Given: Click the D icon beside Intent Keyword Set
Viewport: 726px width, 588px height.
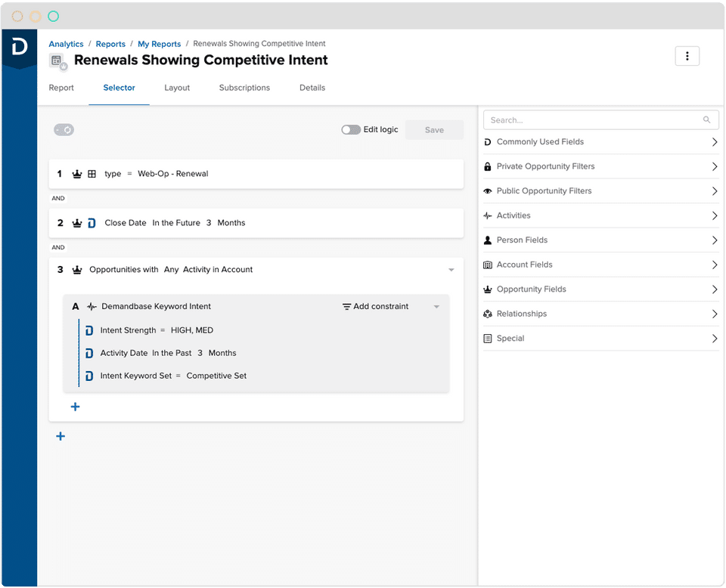Looking at the screenshot, I should (89, 376).
